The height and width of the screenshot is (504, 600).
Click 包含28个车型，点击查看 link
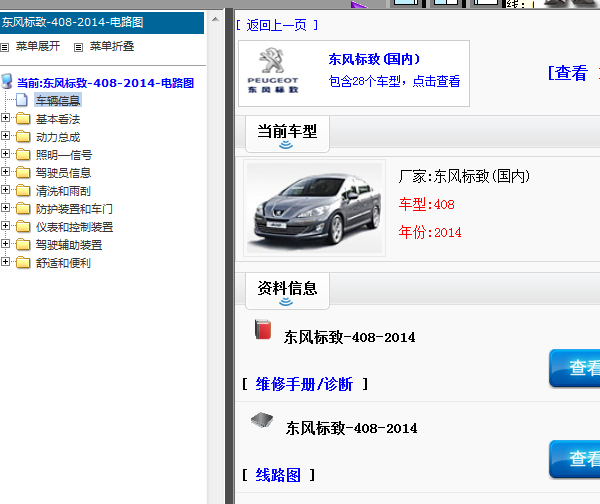coord(395,81)
